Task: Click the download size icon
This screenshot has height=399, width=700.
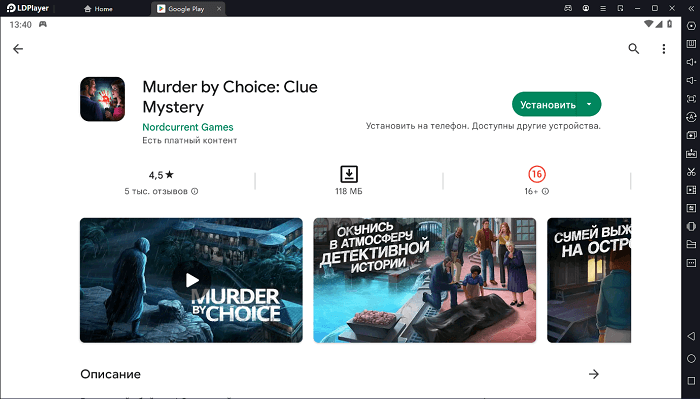Action: click(x=349, y=174)
